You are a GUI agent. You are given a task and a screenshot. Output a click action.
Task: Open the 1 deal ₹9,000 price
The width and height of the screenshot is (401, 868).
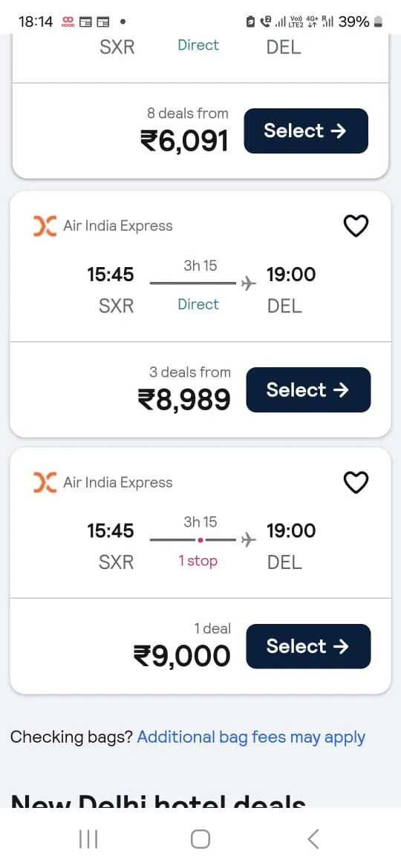click(182, 646)
